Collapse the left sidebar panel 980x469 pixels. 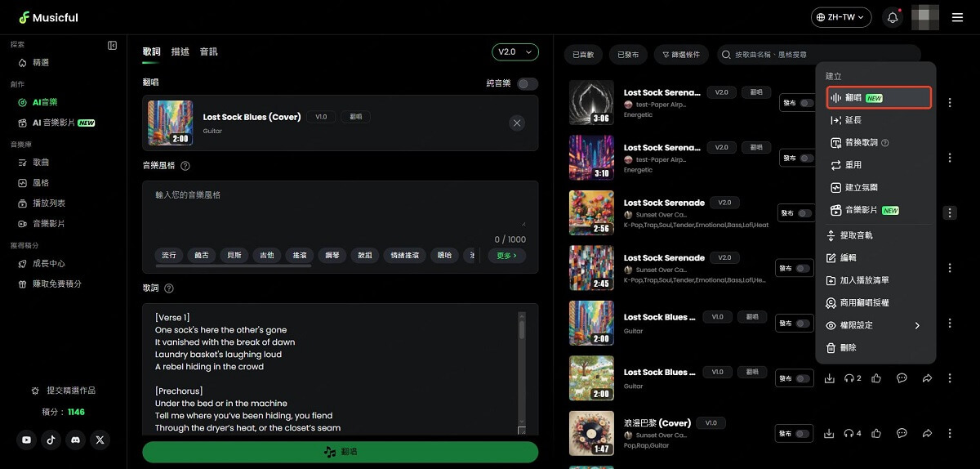(x=113, y=46)
